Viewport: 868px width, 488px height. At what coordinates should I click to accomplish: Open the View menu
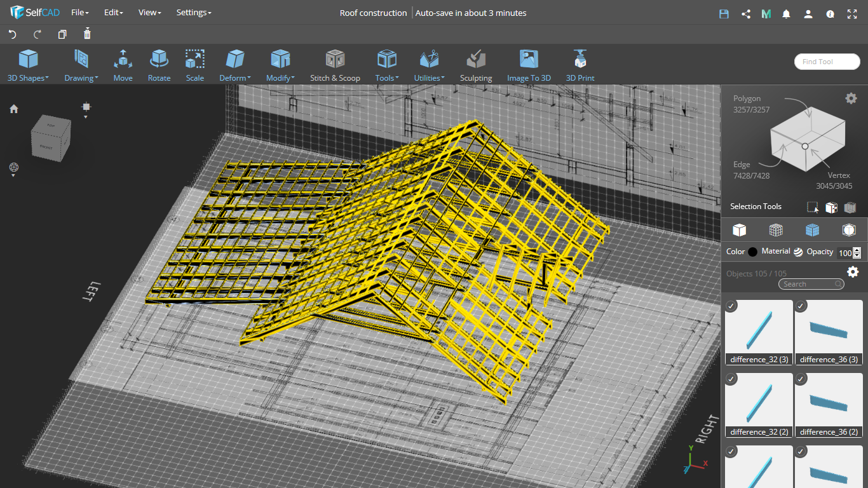click(149, 13)
